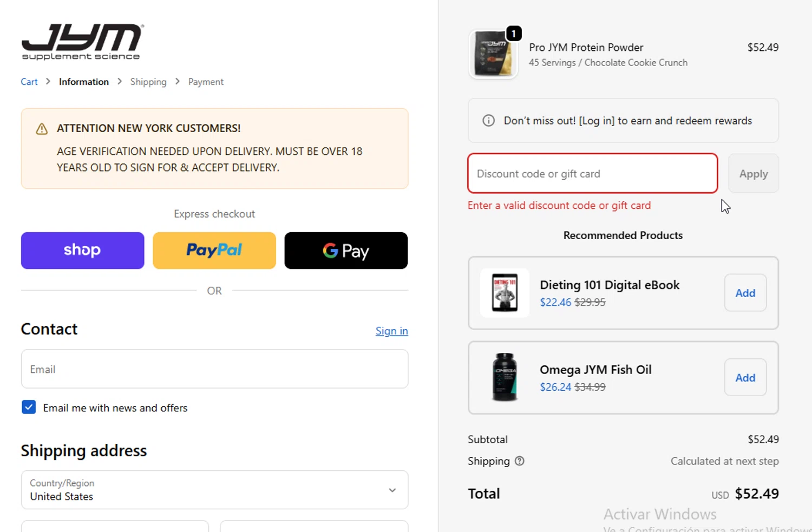Image resolution: width=812 pixels, height=532 pixels.
Task: Click the Discount code or gift card field
Action: (x=593, y=173)
